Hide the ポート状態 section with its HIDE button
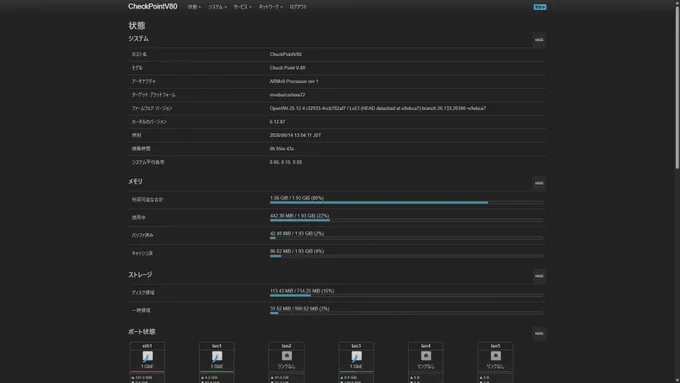This screenshot has width=680, height=383. [539, 334]
